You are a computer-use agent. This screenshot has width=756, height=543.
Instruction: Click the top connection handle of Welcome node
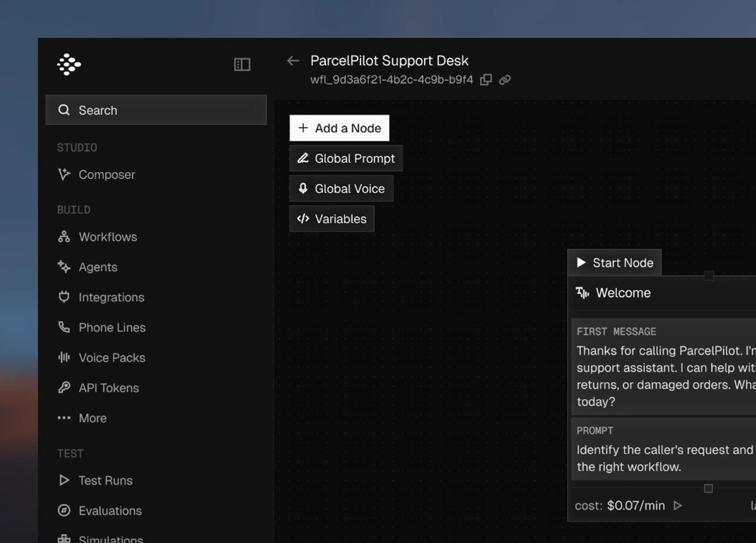click(709, 276)
